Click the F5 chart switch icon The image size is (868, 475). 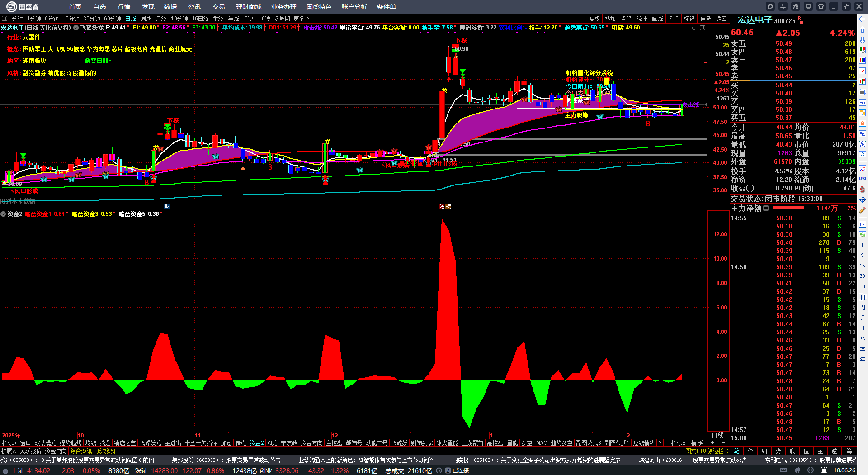pyautogui.click(x=863, y=224)
